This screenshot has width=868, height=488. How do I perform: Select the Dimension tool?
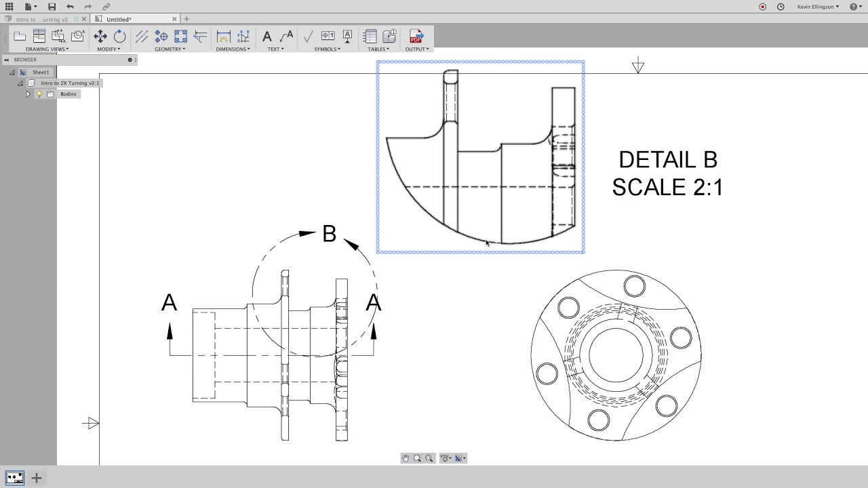pos(223,37)
